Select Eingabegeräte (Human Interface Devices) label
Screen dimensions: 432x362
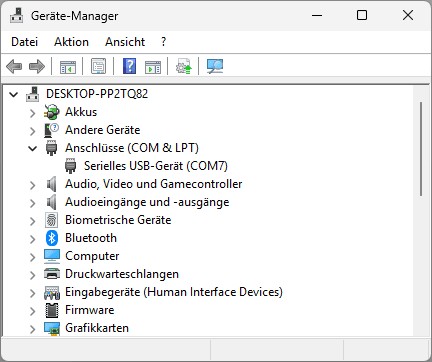coord(174,292)
